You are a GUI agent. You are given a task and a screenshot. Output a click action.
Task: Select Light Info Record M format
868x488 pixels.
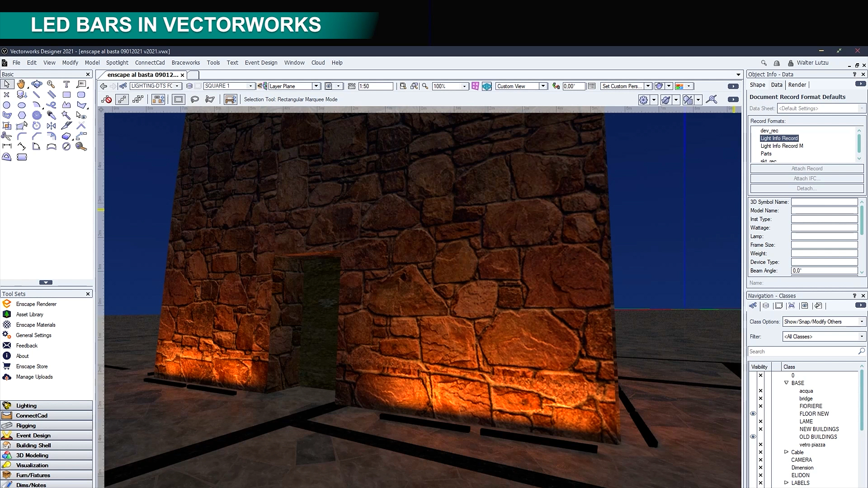[x=782, y=146]
